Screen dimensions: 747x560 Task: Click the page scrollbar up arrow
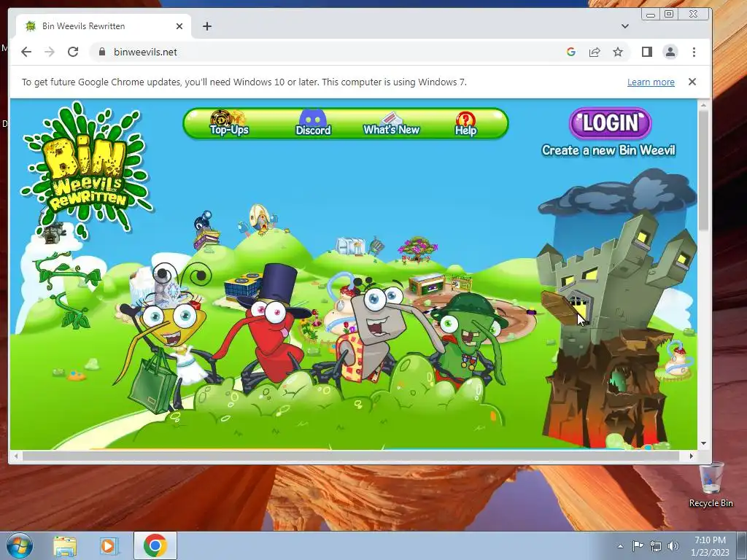click(704, 104)
